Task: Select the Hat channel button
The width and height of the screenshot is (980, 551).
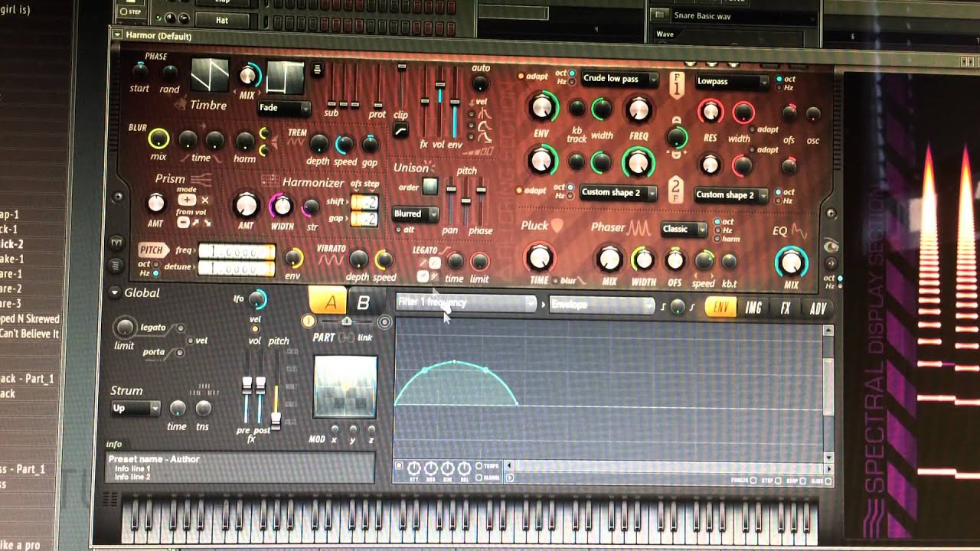Action: 222,20
